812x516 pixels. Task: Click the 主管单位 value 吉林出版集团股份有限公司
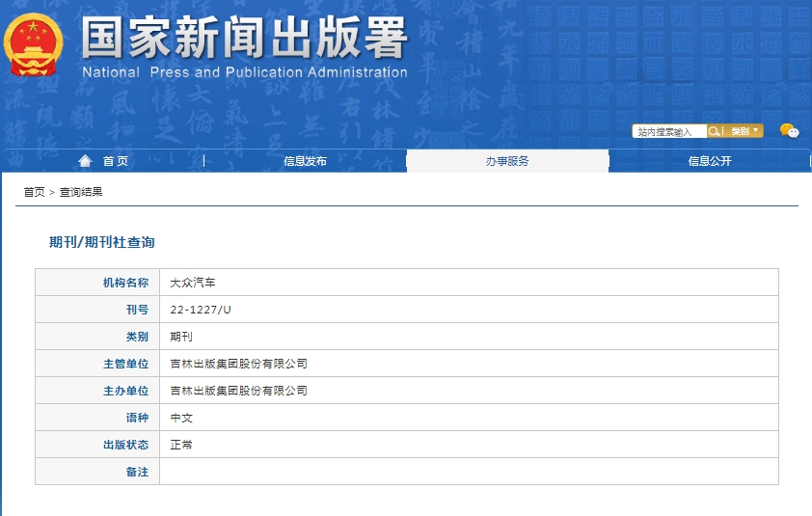238,364
